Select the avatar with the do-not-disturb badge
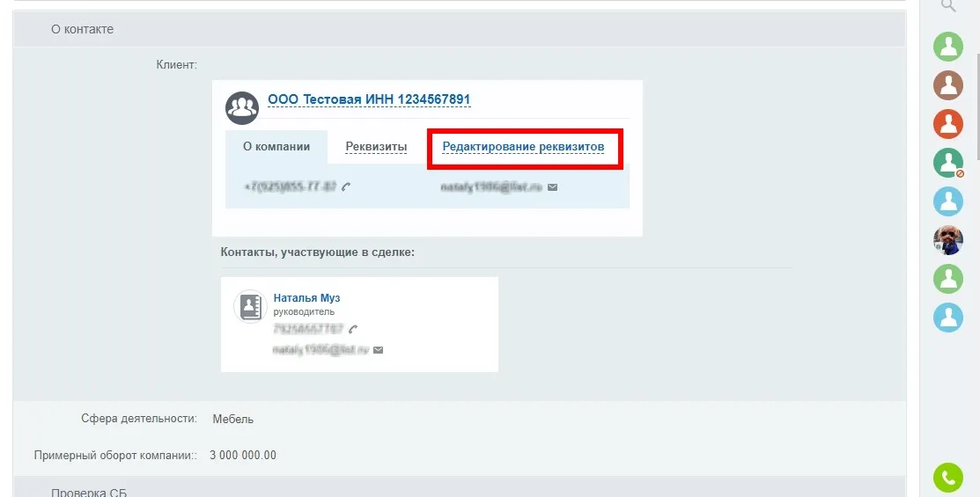The image size is (980, 497). (x=947, y=163)
